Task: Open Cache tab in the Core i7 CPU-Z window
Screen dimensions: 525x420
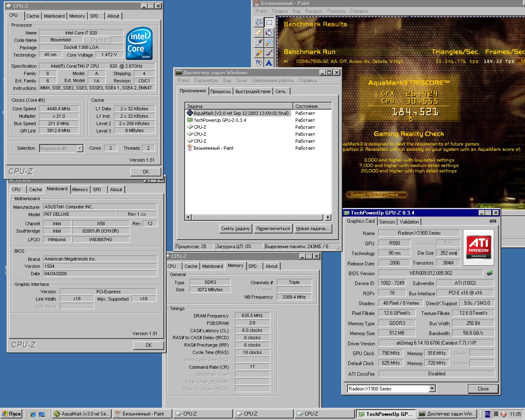Action: point(33,16)
